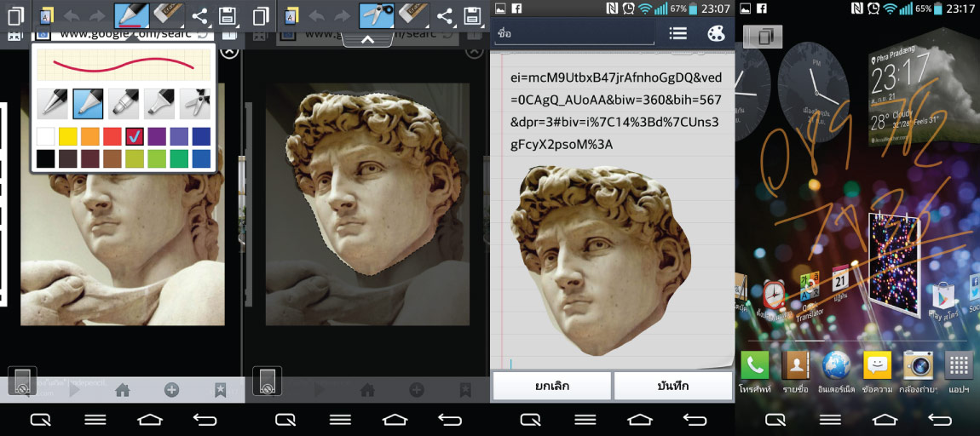Tap multi-window icon in crop screen corner
Image resolution: width=980 pixels, height=436 pixels.
click(261, 15)
